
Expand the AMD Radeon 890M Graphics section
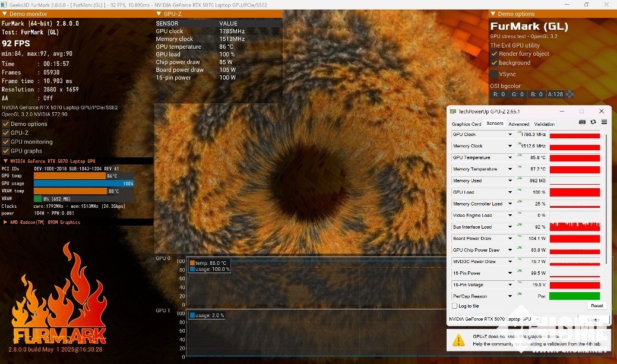pos(5,222)
